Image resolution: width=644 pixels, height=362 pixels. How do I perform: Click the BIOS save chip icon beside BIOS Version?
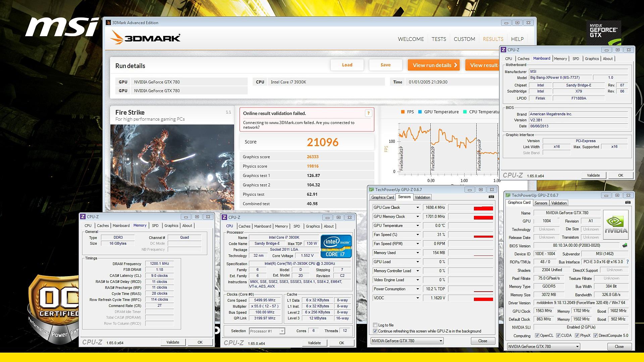(x=625, y=245)
